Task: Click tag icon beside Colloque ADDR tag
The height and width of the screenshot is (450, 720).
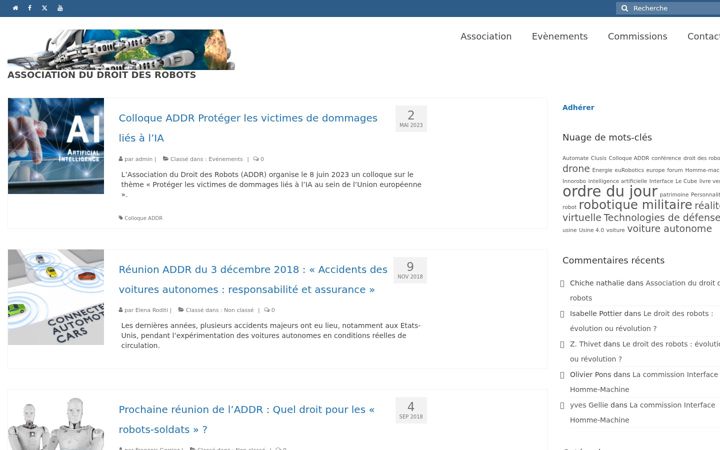Action: 121,218
